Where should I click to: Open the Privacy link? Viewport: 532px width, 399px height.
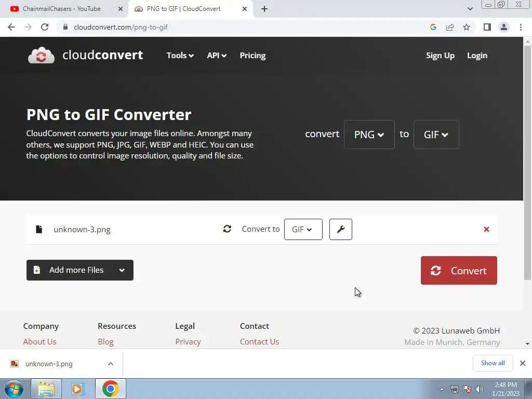click(x=188, y=342)
